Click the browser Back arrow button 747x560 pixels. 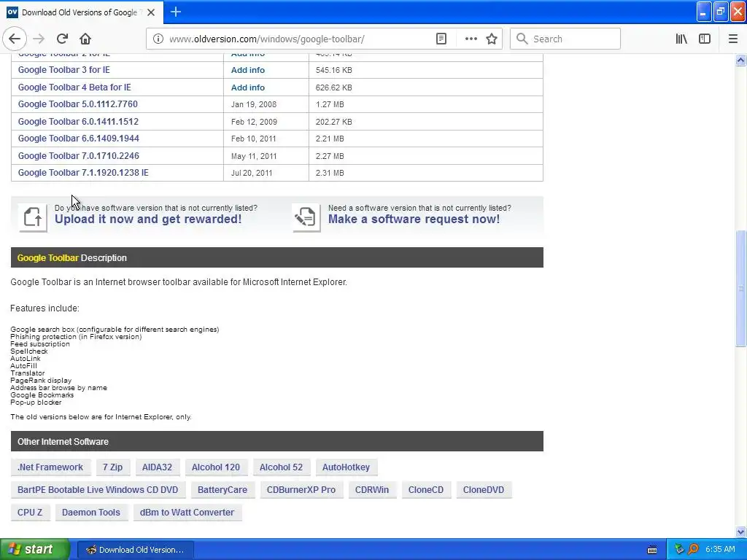click(15, 39)
